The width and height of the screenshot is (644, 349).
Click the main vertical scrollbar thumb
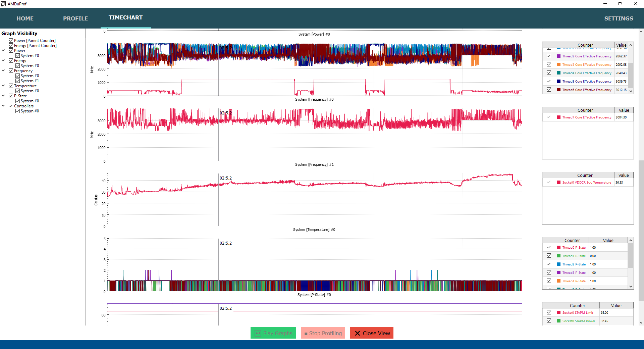pyautogui.click(x=641, y=231)
